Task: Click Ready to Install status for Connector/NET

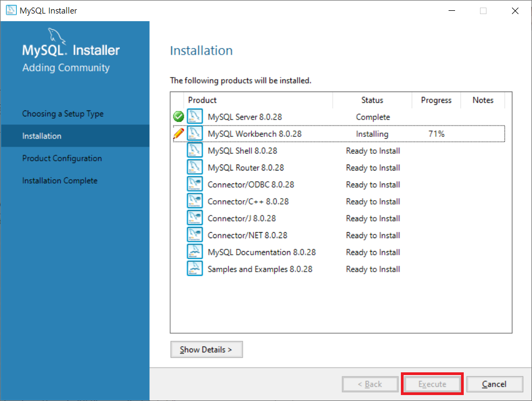Action: pos(373,235)
